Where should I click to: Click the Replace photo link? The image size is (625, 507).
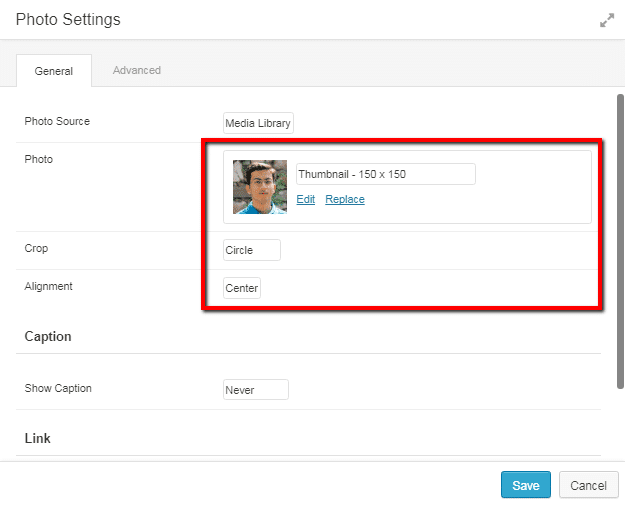click(x=345, y=199)
